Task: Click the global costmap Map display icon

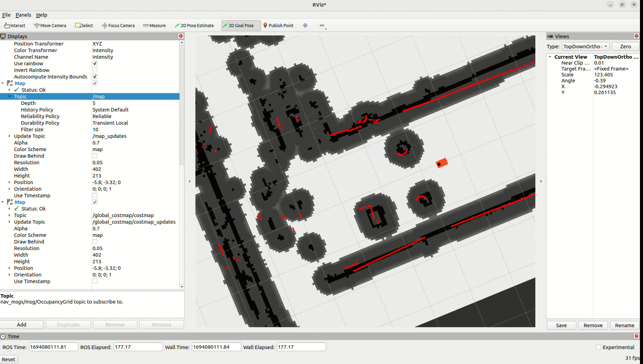Action: click(x=10, y=202)
